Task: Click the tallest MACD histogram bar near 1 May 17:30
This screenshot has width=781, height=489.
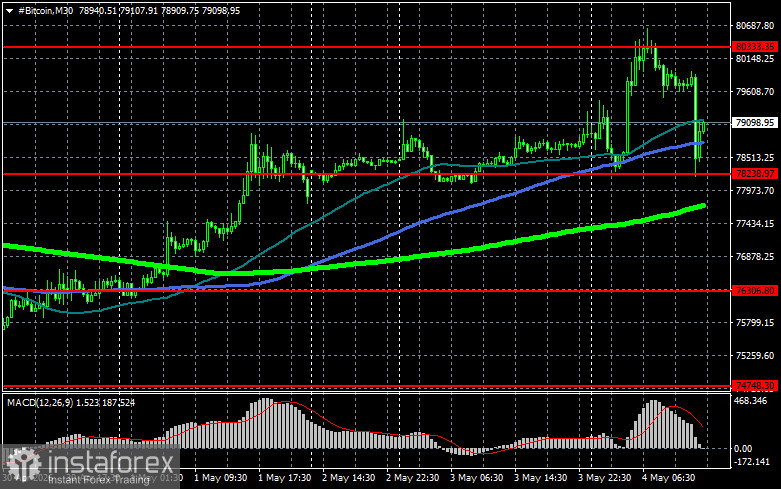Action: point(265,423)
